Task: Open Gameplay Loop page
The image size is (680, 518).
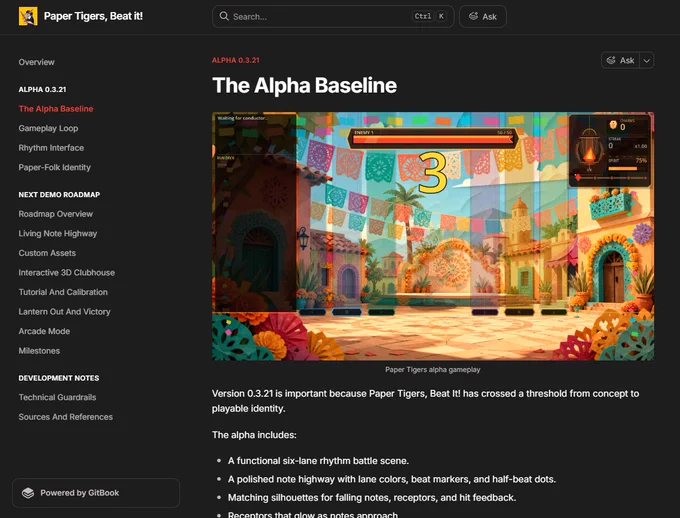Action: (48, 128)
